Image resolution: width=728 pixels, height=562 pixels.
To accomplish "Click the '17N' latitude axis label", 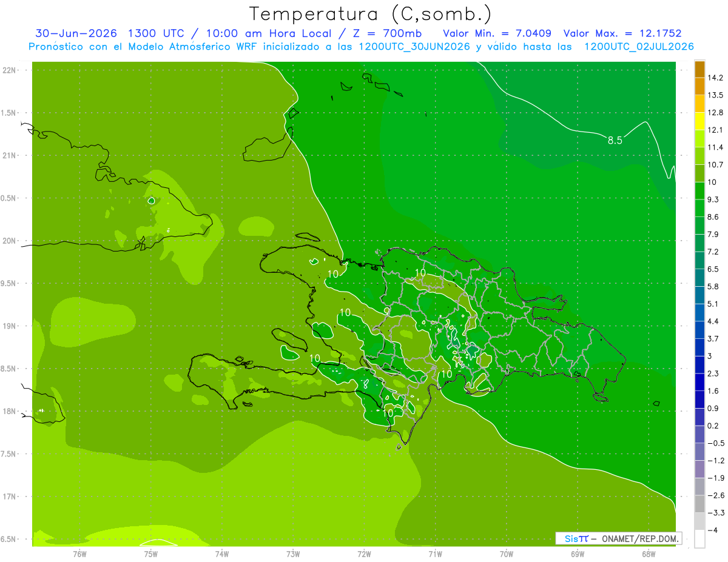I will click(x=10, y=497).
